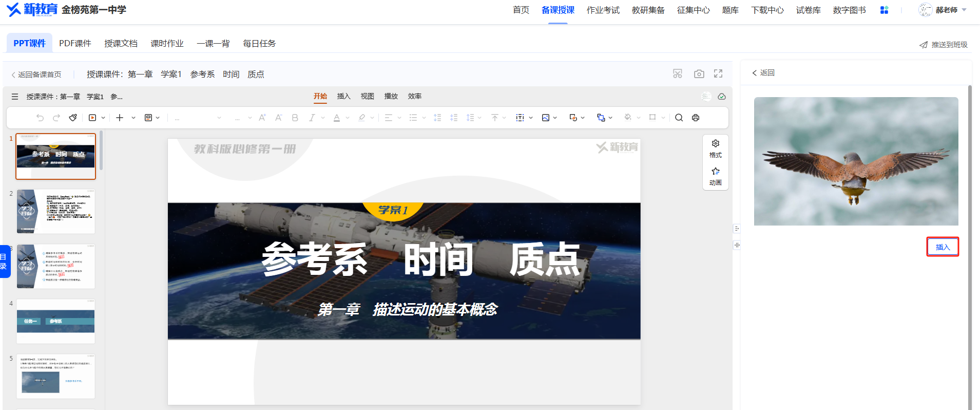The image size is (980, 410).
Task: Take a screenshot with camera icon
Action: coord(699,74)
